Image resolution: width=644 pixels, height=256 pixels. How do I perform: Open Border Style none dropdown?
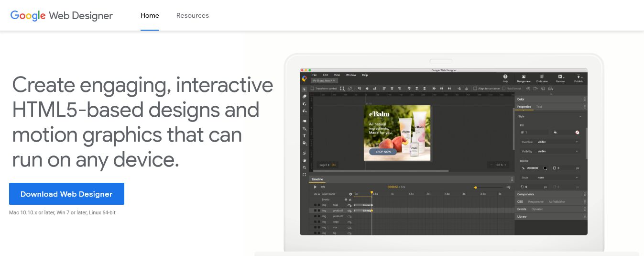coord(558,178)
